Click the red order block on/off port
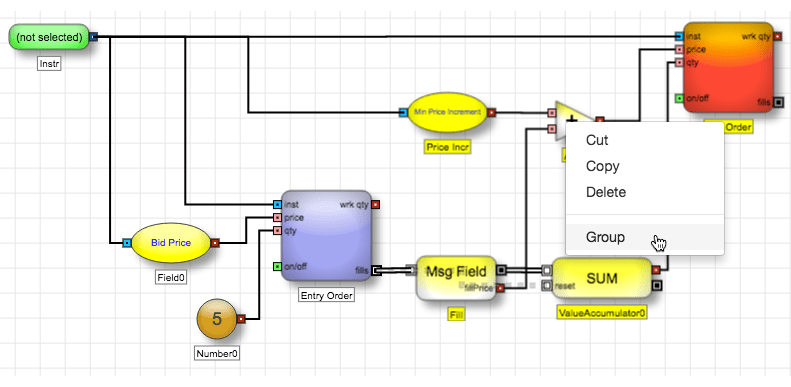791x387 pixels. 679,98
